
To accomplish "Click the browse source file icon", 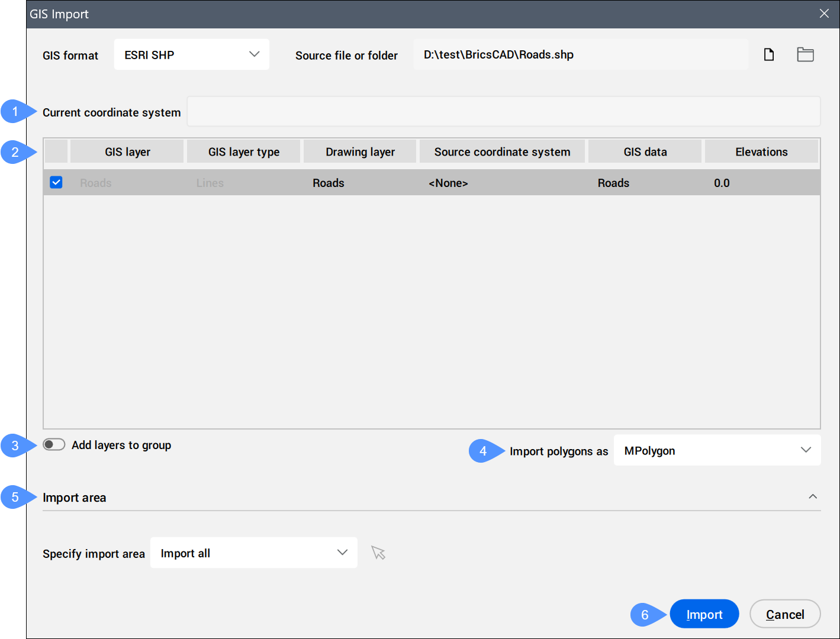I will [768, 55].
